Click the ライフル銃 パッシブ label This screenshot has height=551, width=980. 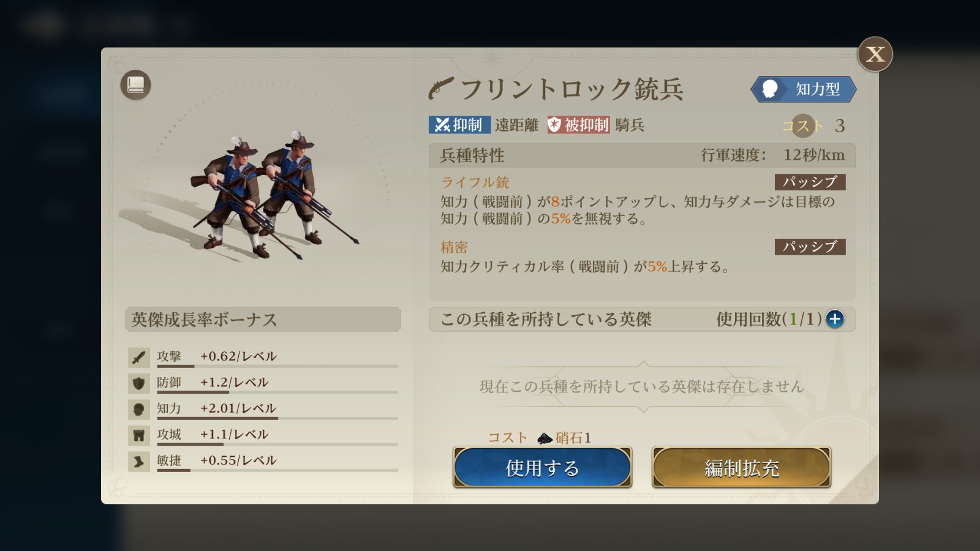tap(810, 182)
